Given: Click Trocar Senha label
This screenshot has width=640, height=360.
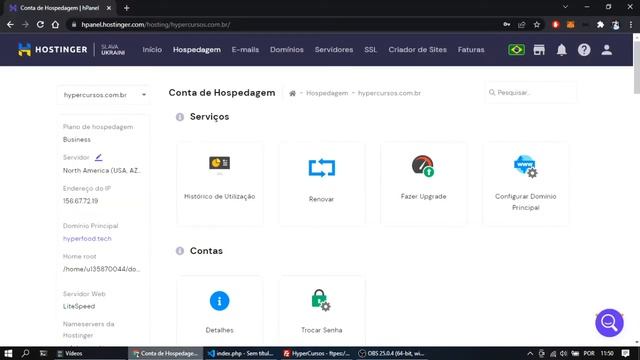Looking at the screenshot, I should coord(321,330).
